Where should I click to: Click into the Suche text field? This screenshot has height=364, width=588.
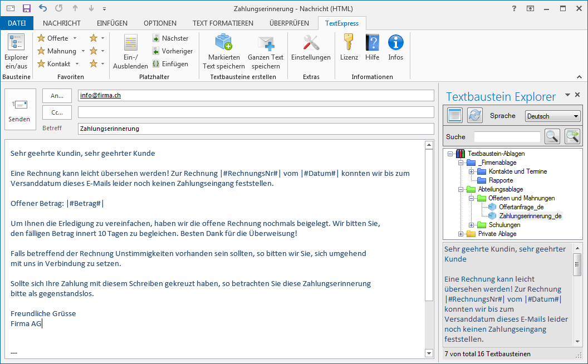507,137
